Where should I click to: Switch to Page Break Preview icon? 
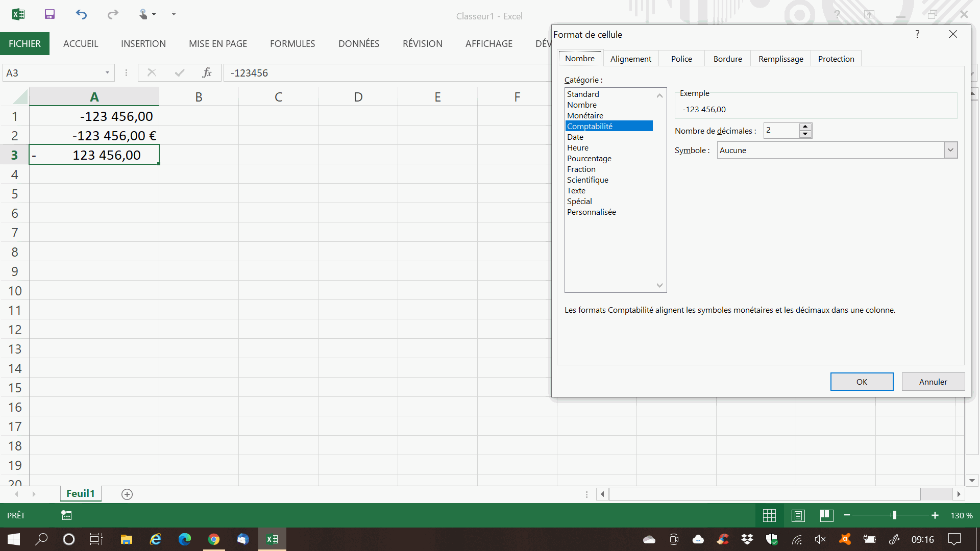tap(826, 516)
